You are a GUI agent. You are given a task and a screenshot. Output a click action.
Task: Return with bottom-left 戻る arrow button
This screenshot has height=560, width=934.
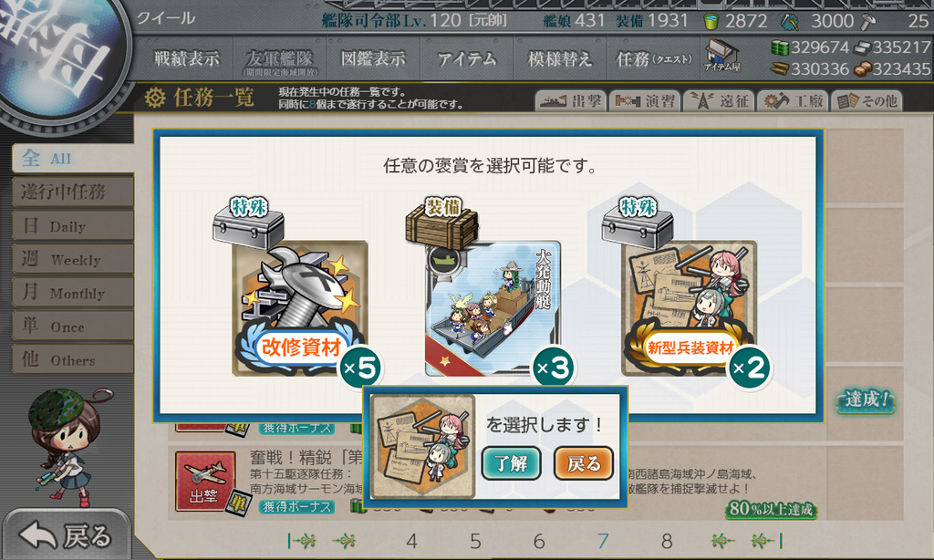[67, 534]
